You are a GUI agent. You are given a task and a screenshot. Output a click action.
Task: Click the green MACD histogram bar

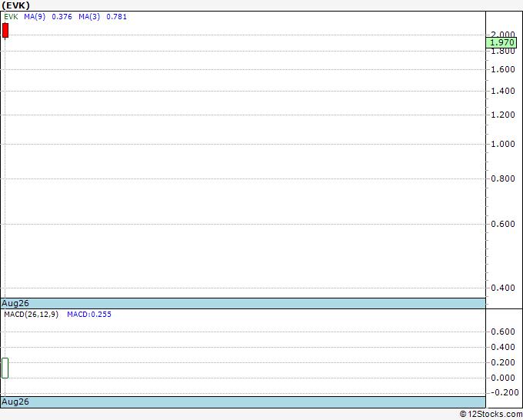5,368
